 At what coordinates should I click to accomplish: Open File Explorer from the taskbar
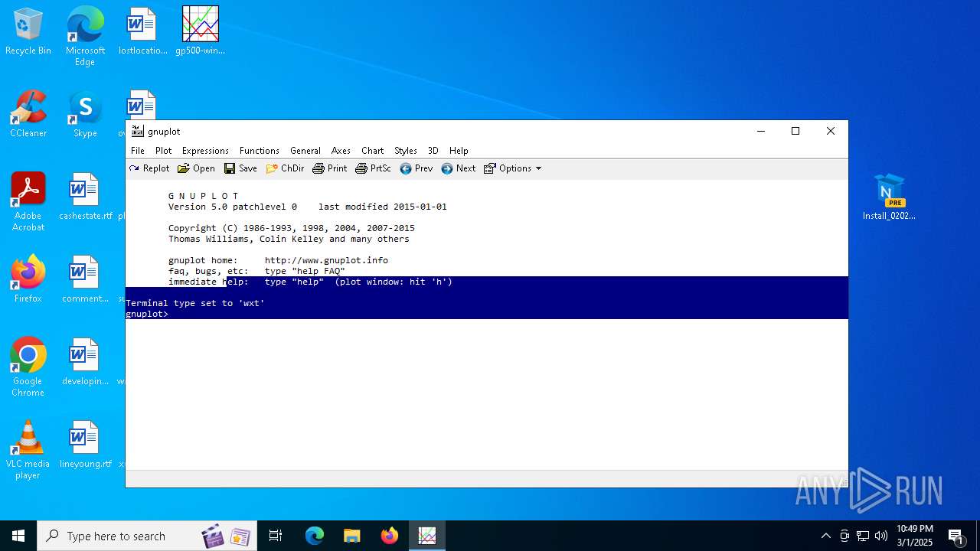351,536
